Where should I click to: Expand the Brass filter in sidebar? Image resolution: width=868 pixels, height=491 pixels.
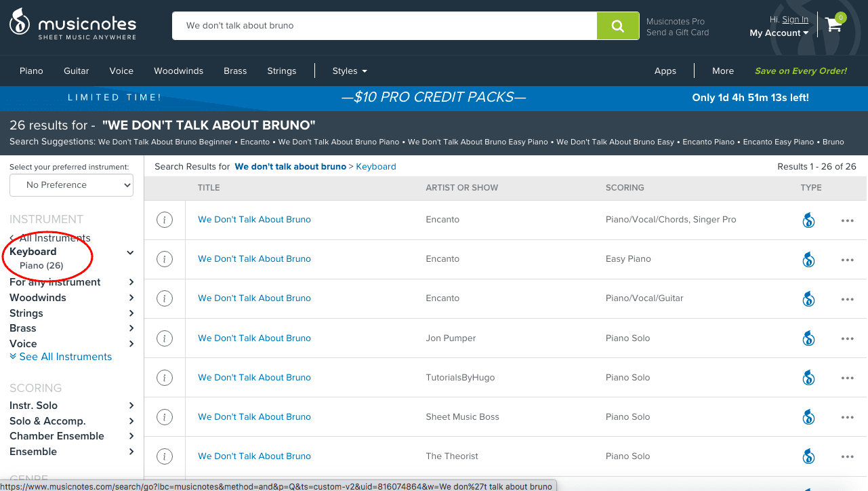pos(131,328)
